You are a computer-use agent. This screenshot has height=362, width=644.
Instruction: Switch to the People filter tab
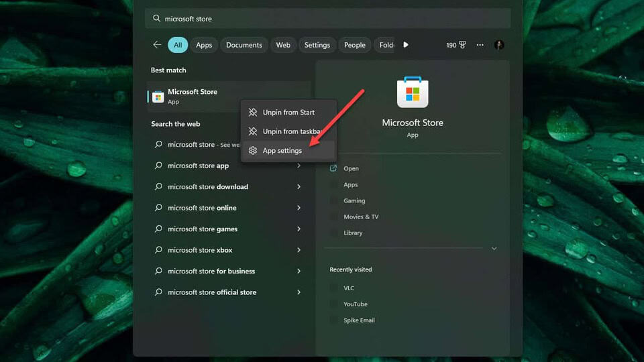pyautogui.click(x=354, y=45)
